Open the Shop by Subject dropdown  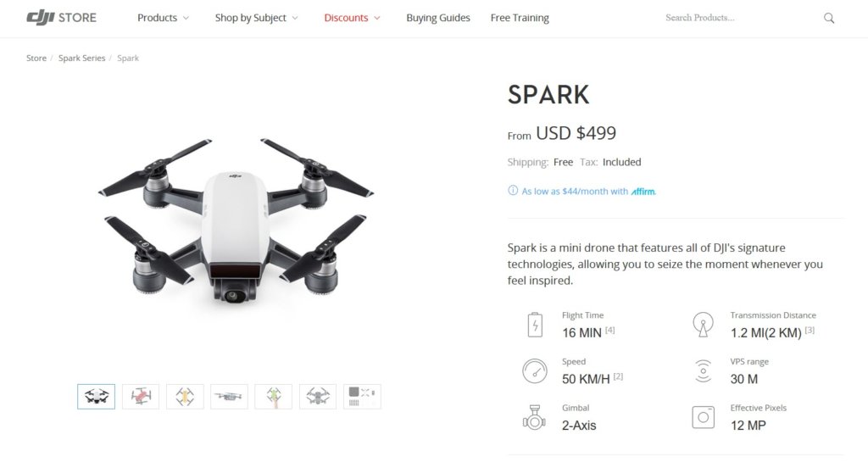(256, 18)
